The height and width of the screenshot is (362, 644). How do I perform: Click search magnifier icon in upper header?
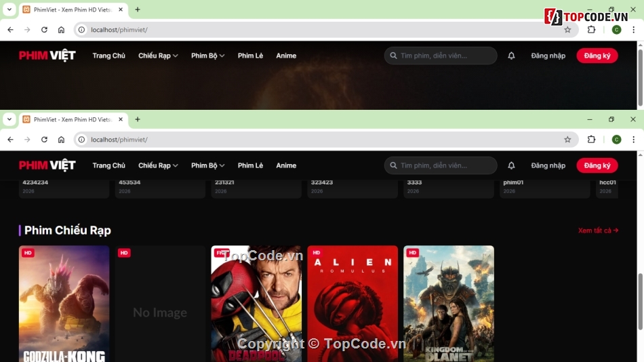[x=393, y=56]
